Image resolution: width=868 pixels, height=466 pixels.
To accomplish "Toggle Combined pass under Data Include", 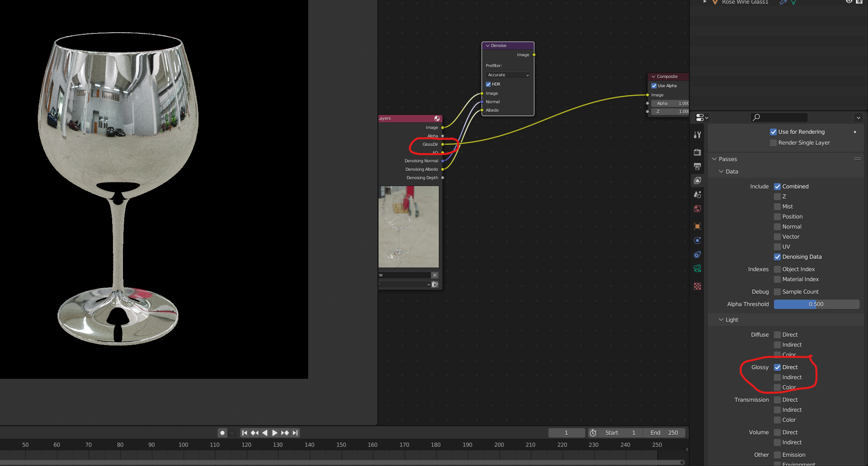I will click(778, 186).
